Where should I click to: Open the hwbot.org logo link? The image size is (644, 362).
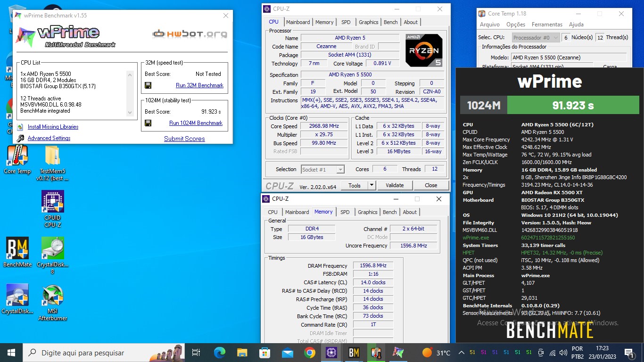tap(190, 34)
